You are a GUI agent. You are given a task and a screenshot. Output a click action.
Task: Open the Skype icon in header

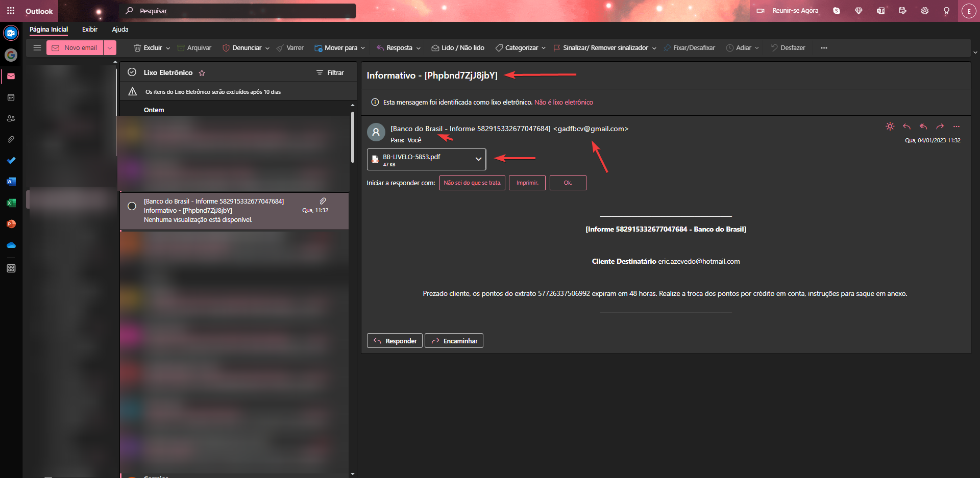tap(836, 11)
